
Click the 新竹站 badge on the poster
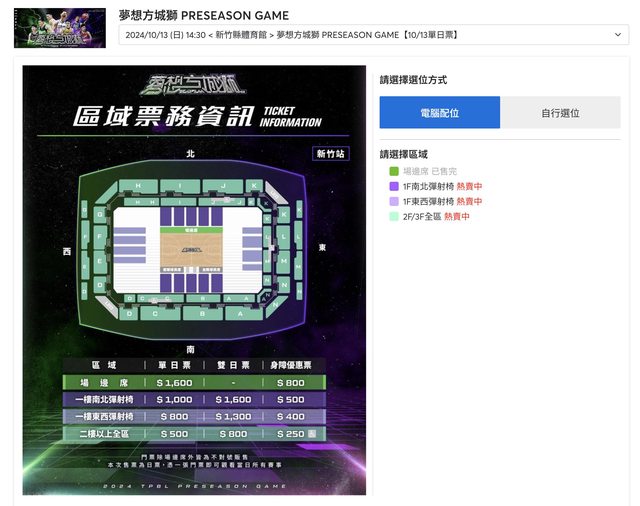point(329,154)
